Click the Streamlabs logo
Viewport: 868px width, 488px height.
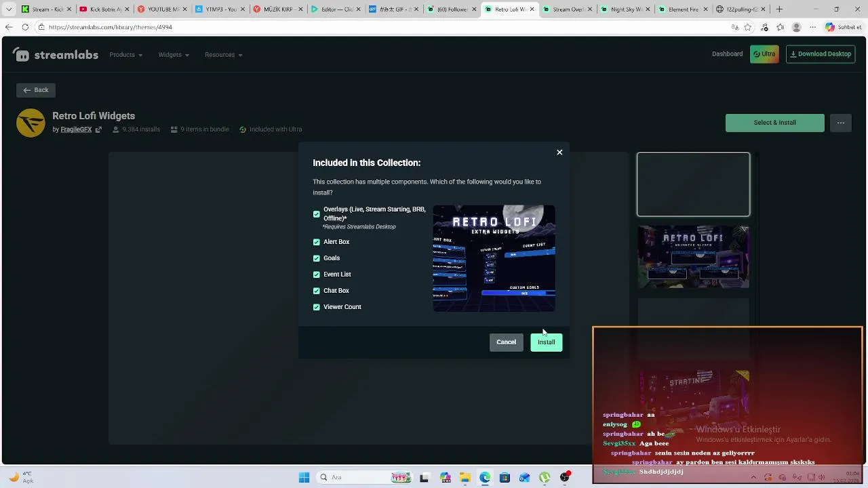56,55
